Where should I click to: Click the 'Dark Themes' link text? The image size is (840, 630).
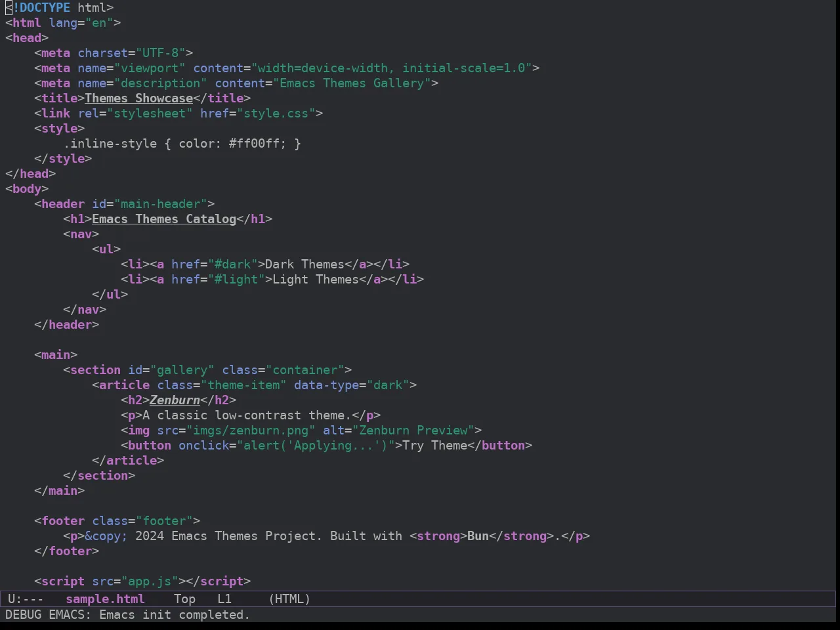pos(305,264)
